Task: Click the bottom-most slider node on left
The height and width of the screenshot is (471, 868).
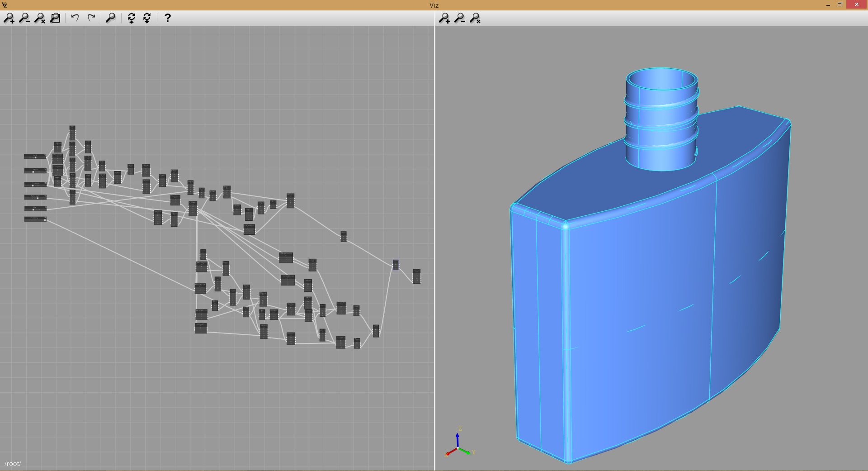Action: click(35, 219)
